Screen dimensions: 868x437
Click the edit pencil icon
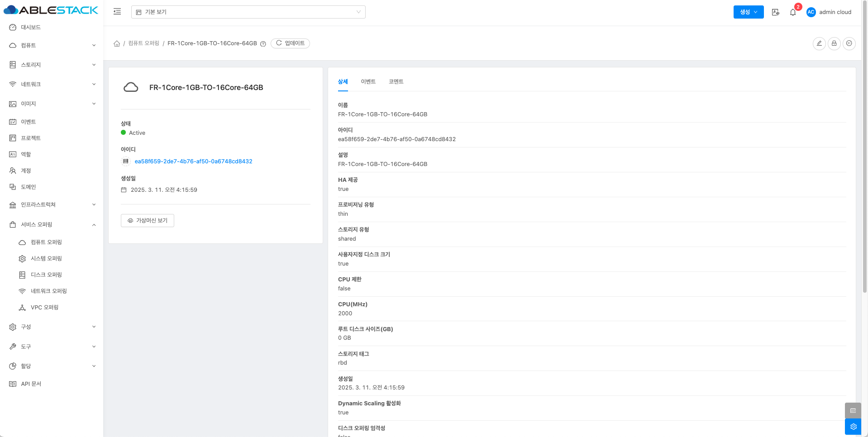(x=819, y=43)
